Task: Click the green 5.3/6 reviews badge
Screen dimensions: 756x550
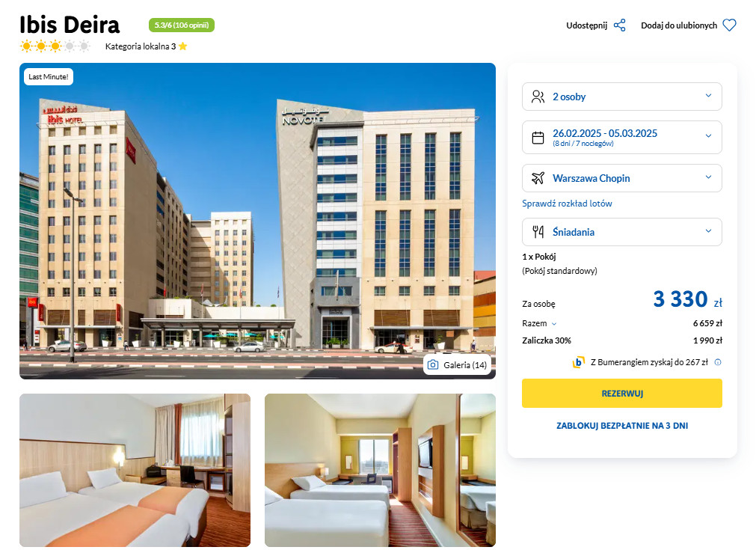Action: 181,25
